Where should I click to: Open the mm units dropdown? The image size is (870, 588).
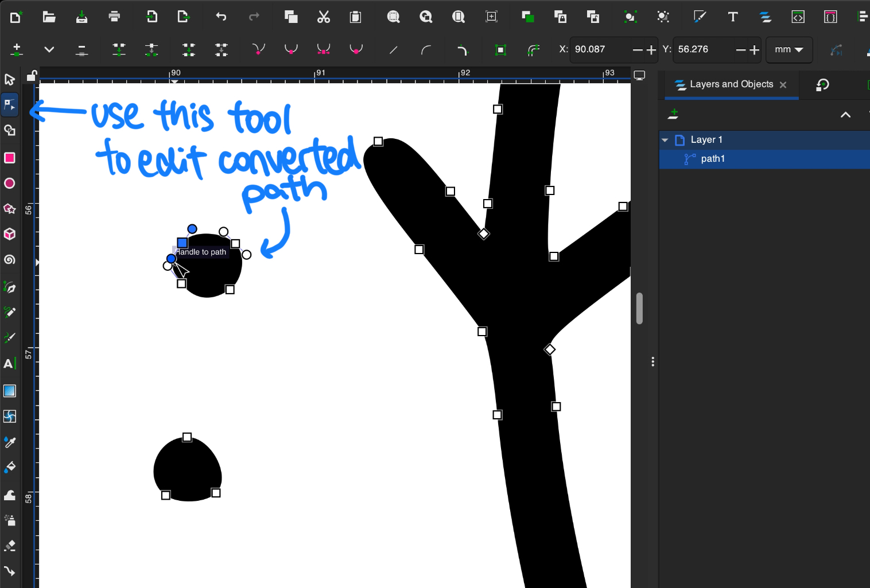click(789, 50)
